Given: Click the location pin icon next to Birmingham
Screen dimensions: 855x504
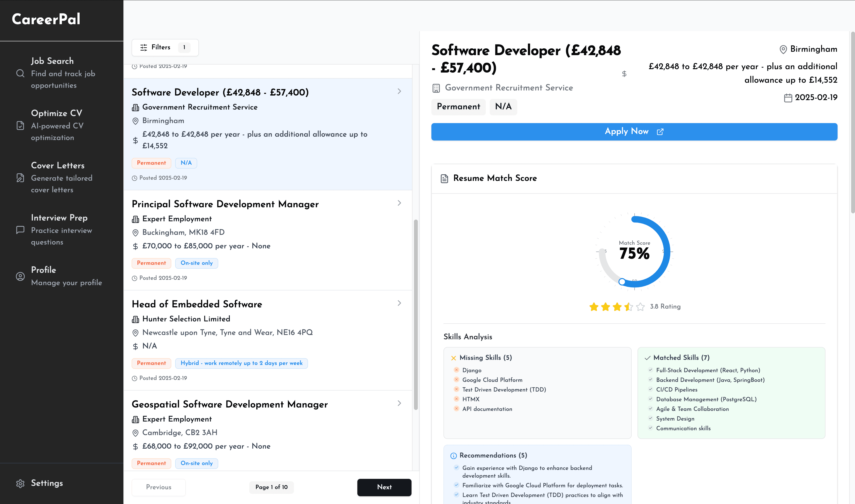Looking at the screenshot, I should click(x=783, y=49).
